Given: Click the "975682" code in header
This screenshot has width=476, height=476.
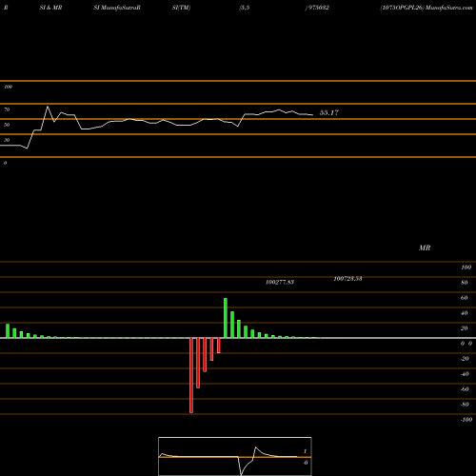Looking at the screenshot, I should [318, 8].
